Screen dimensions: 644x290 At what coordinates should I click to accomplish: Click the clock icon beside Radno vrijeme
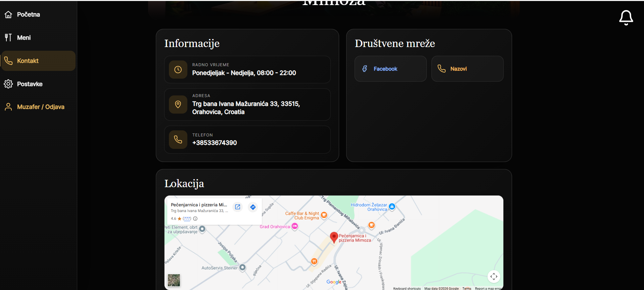pos(178,70)
